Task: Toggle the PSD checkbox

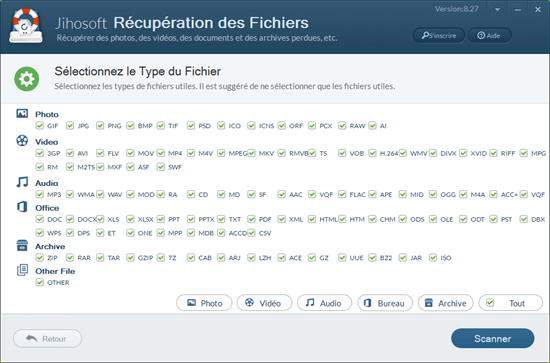Action: (x=191, y=126)
